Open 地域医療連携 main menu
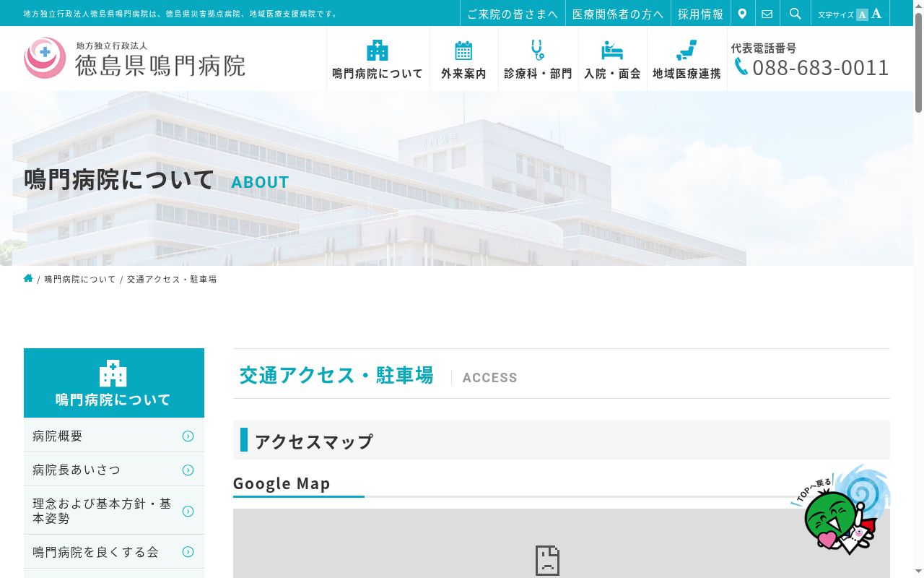 click(x=687, y=59)
